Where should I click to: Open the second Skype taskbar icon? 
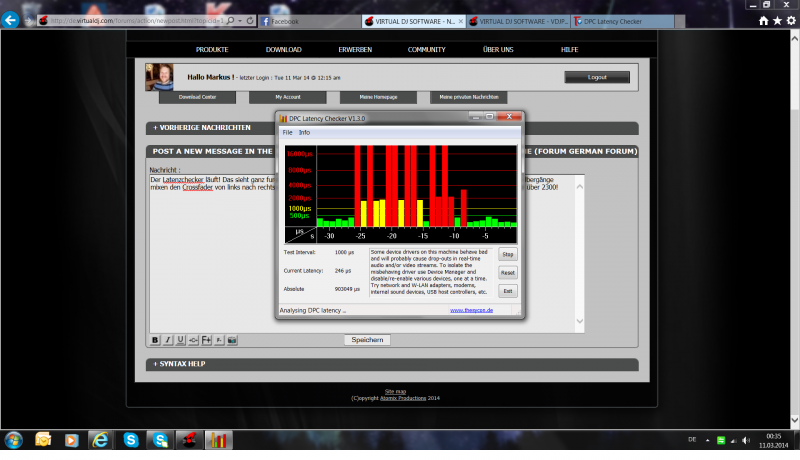tap(160, 440)
